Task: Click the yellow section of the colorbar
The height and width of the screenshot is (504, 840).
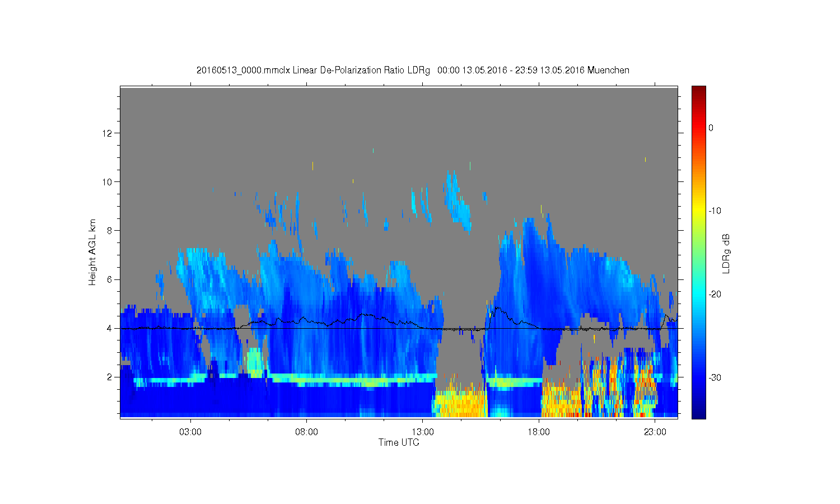Action: click(x=699, y=211)
